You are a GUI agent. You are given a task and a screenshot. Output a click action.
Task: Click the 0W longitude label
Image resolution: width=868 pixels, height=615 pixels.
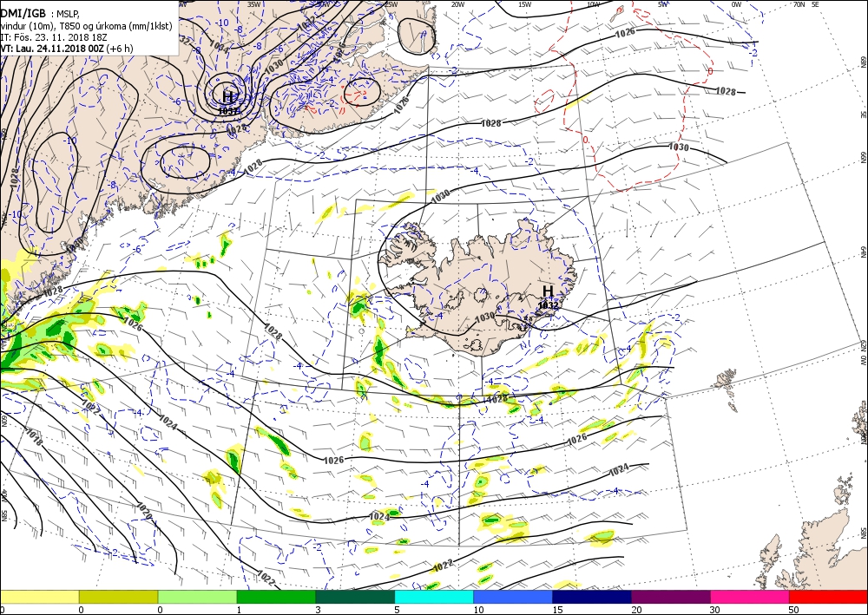(x=736, y=4)
